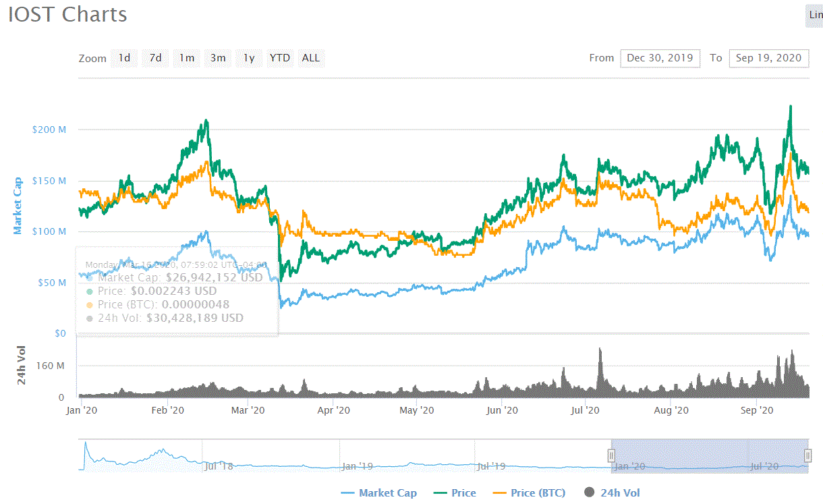Image resolution: width=823 pixels, height=504 pixels.
Task: Click Jul '19 in the navigator timeline
Action: (x=491, y=466)
